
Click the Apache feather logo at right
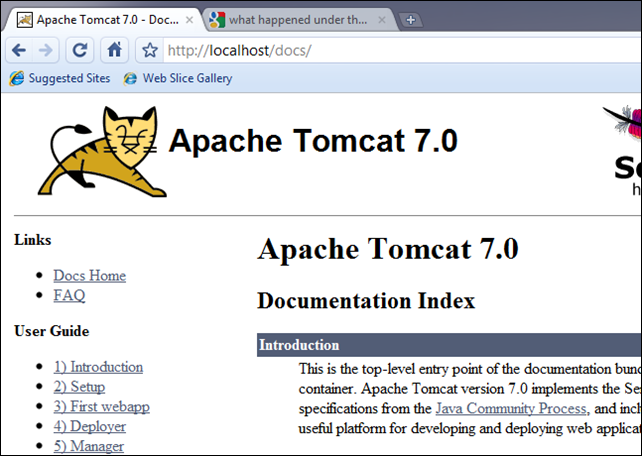point(622,123)
